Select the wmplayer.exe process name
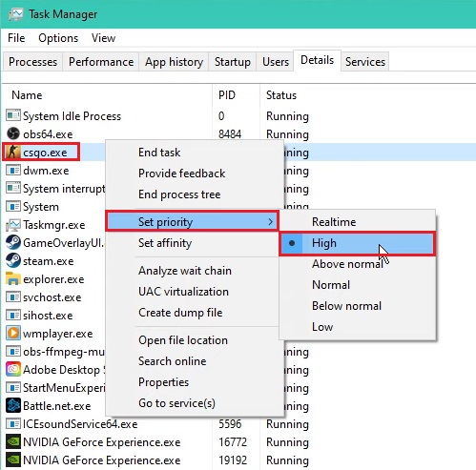Screen dimensions: 476x470 point(57,334)
